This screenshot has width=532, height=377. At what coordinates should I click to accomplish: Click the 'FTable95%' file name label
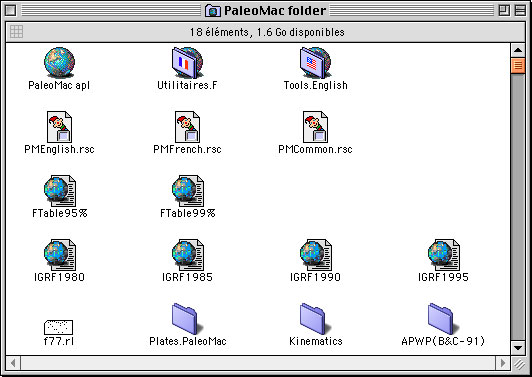point(60,213)
